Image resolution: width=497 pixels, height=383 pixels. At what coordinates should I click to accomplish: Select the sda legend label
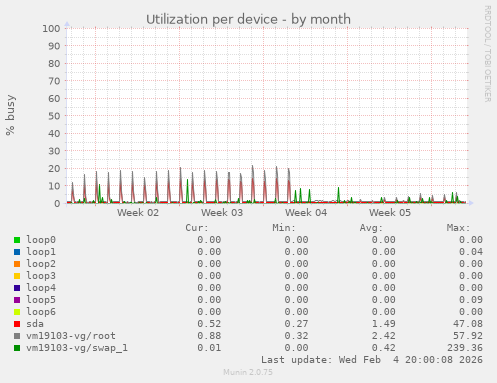(x=35, y=324)
